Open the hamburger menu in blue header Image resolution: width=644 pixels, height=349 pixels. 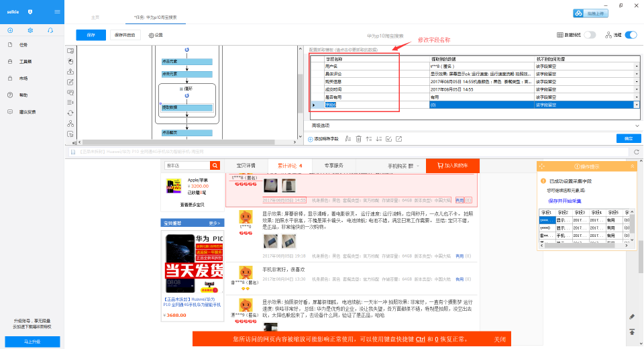click(57, 11)
